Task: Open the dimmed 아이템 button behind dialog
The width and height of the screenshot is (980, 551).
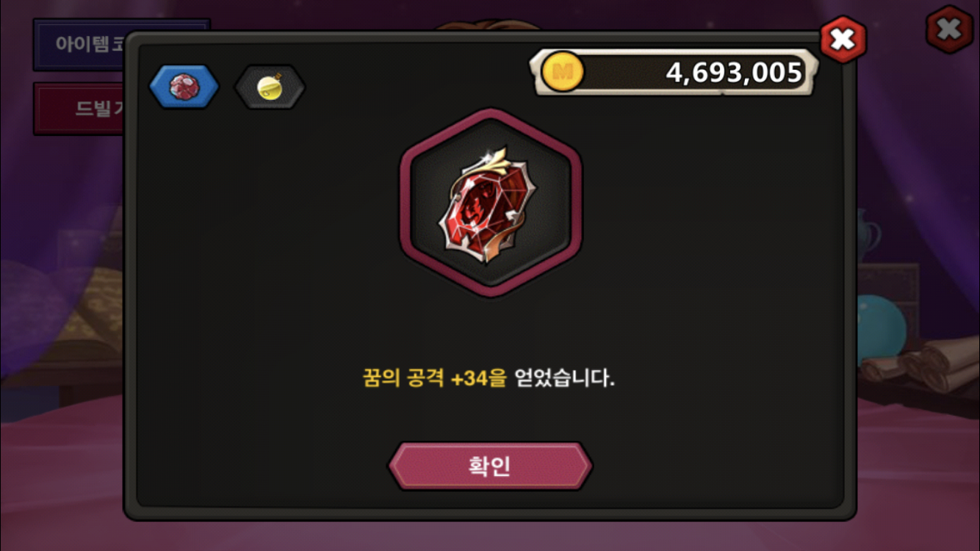Action: tap(81, 44)
